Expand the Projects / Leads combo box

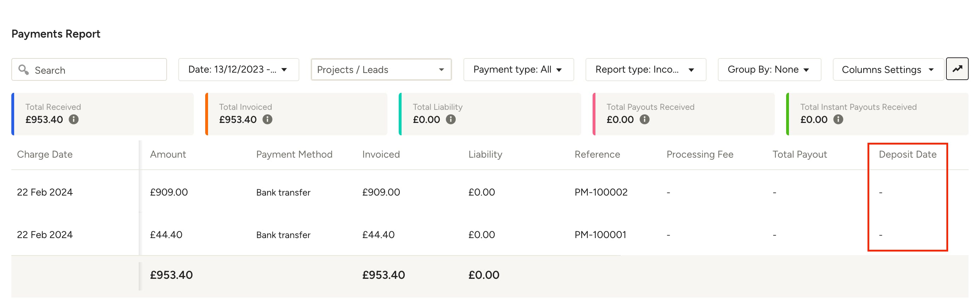381,70
